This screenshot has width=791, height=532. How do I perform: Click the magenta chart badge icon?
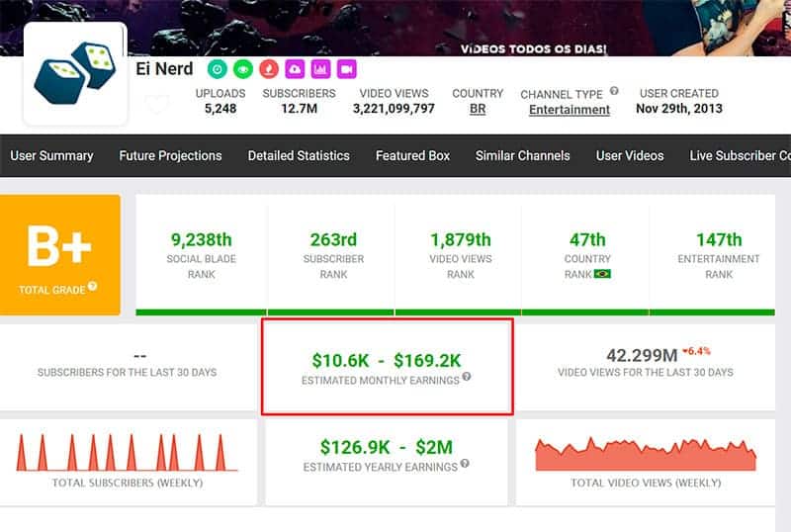[x=320, y=69]
